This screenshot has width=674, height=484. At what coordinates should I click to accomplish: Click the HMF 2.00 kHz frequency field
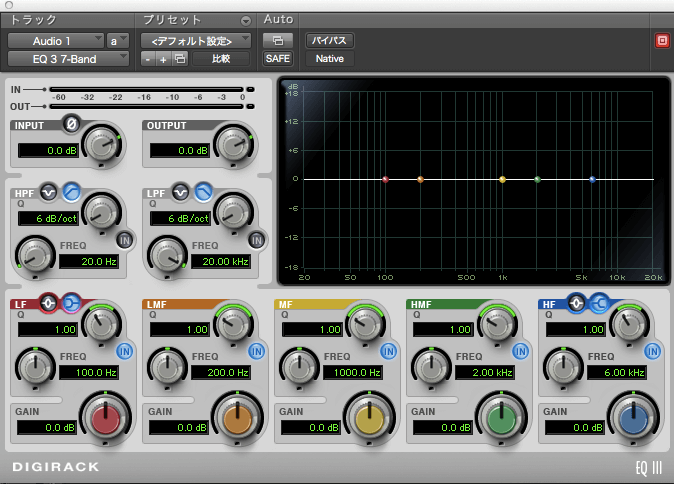(484, 372)
